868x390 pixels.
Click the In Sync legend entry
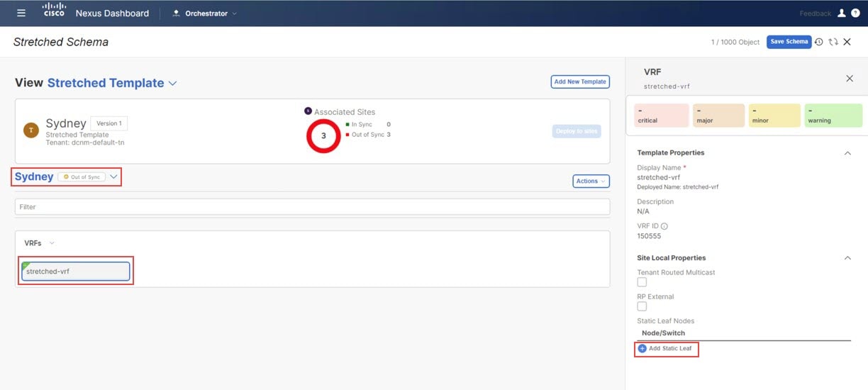367,125
